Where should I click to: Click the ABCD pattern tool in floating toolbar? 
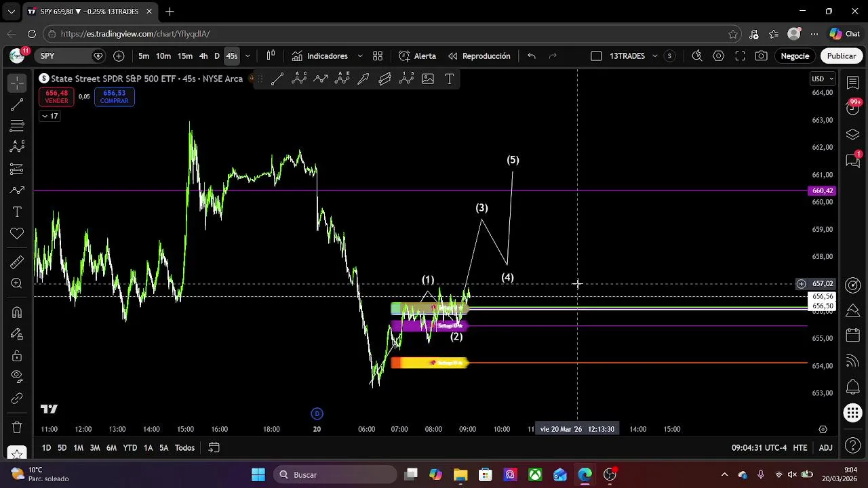click(x=299, y=79)
